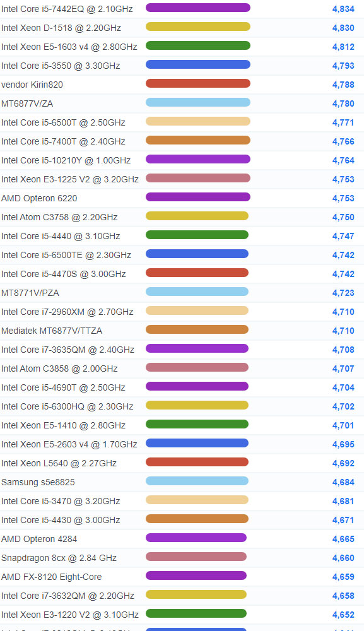Viewport: 364px width, 631px height.
Task: Click the green bar for Xeon E5-1603 v4
Action: click(x=198, y=45)
